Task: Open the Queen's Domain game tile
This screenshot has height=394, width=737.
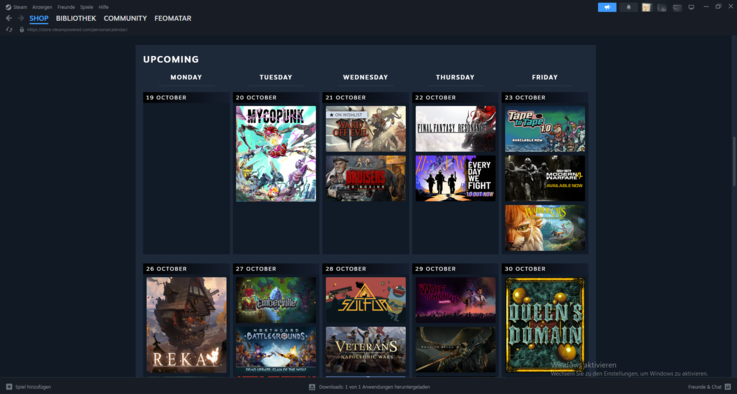Action: (545, 325)
